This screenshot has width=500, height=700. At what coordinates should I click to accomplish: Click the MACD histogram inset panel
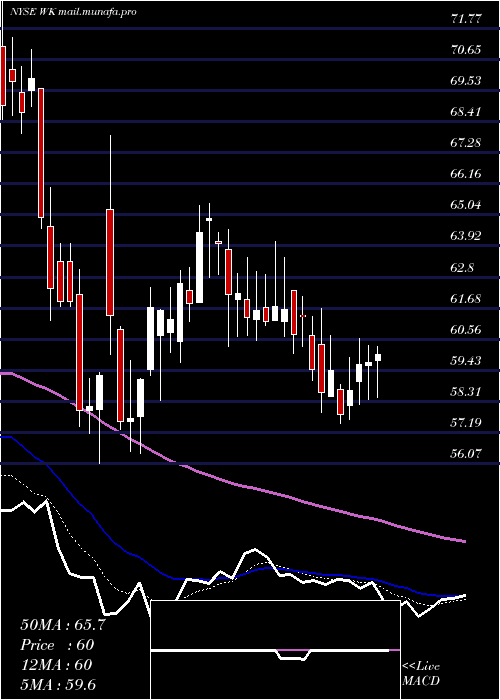point(275,650)
